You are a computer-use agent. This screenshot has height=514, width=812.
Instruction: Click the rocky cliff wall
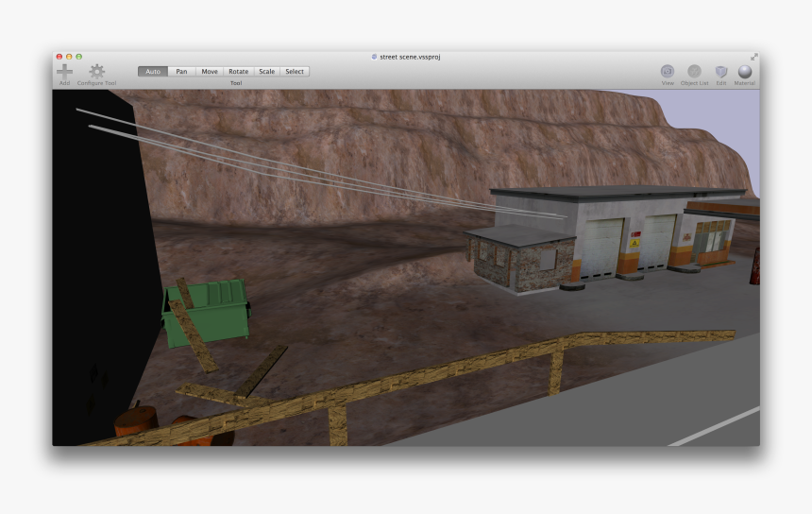click(378, 151)
